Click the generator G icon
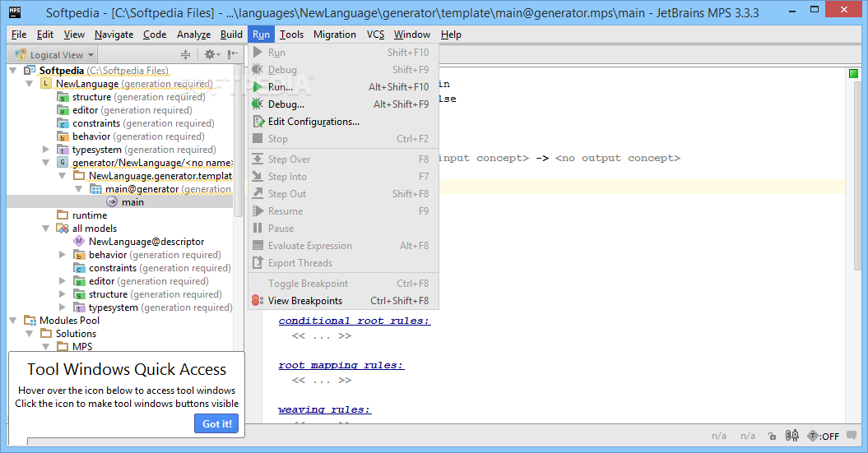Image resolution: width=868 pixels, height=453 pixels. [63, 163]
